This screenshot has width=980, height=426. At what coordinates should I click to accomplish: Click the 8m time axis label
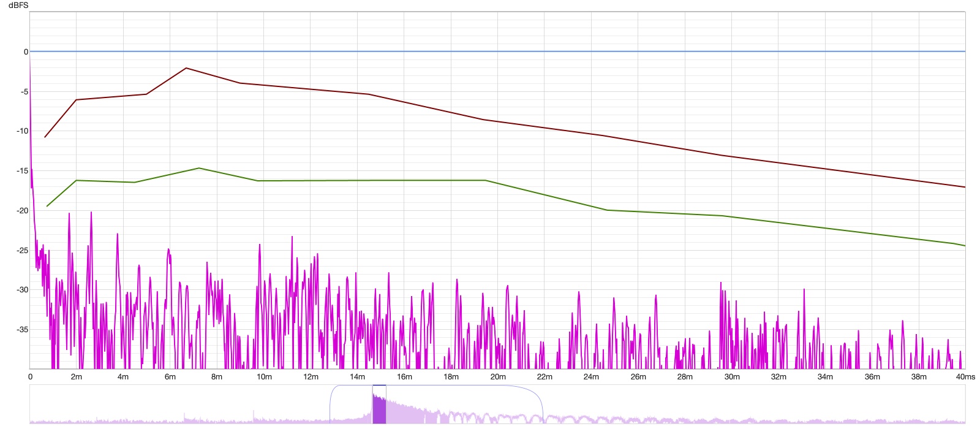[217, 376]
